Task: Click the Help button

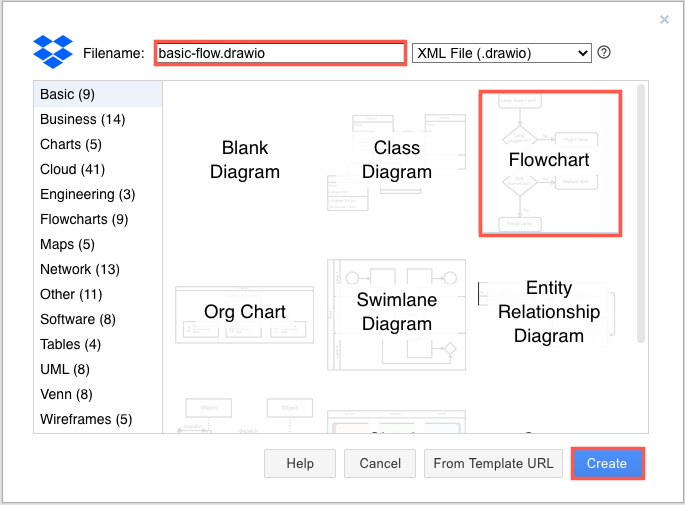Action: (x=300, y=463)
